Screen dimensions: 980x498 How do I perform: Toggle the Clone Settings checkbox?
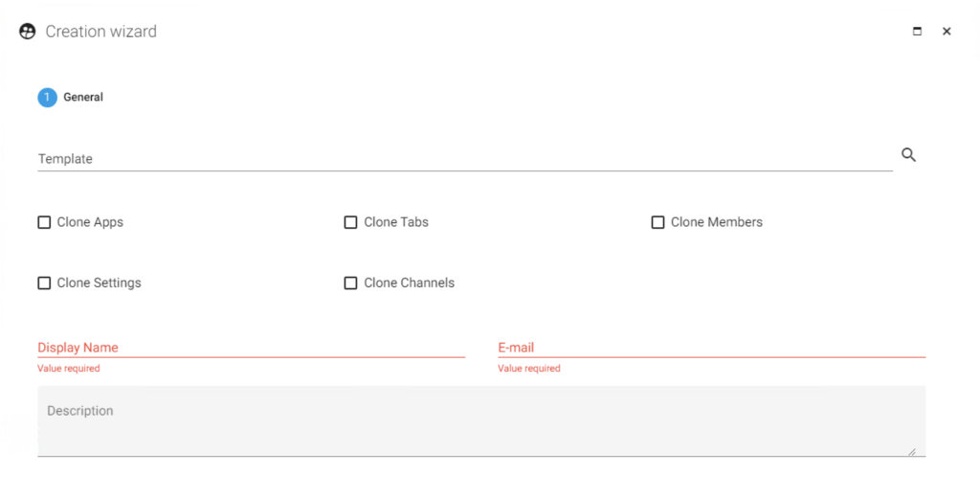[44, 283]
